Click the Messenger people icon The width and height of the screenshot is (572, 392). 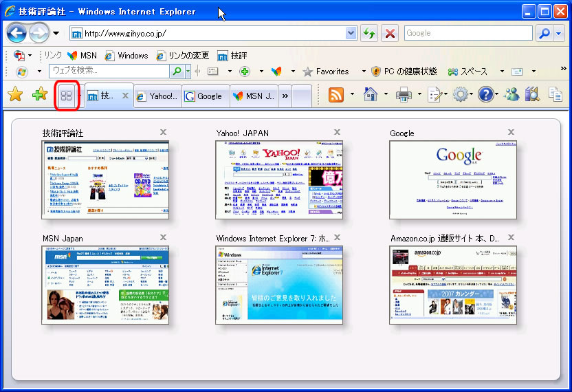(511, 94)
